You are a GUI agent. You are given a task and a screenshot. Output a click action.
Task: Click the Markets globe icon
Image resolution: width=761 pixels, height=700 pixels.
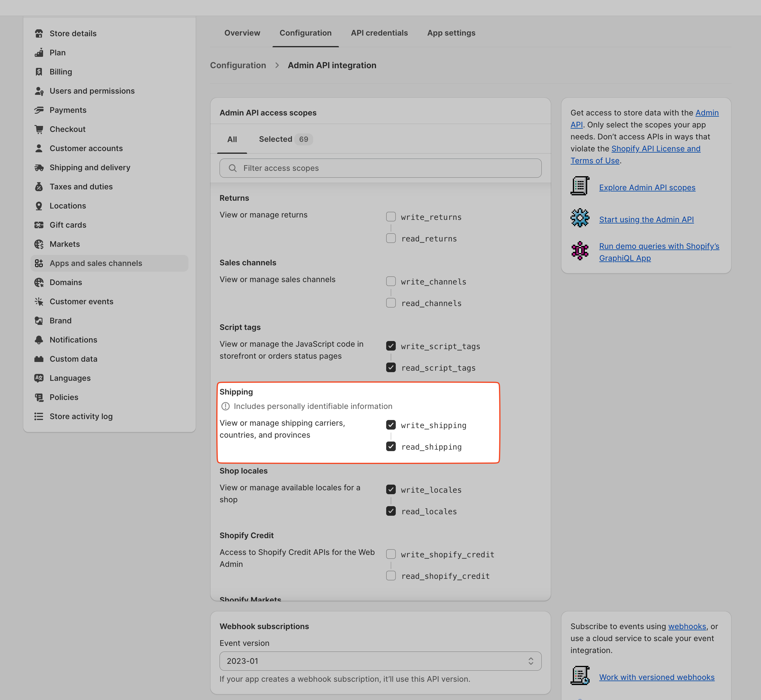pyautogui.click(x=39, y=244)
